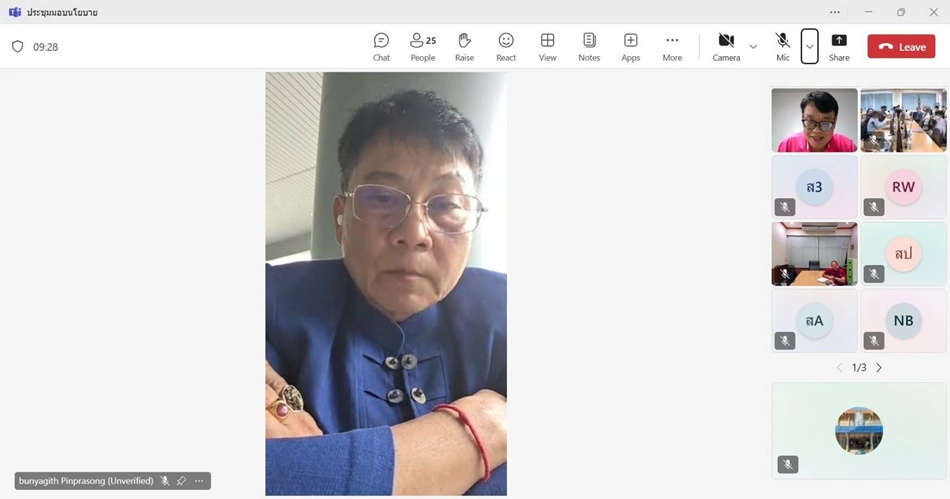
Task: Click muted mic icon on RW tile
Action: (x=874, y=207)
